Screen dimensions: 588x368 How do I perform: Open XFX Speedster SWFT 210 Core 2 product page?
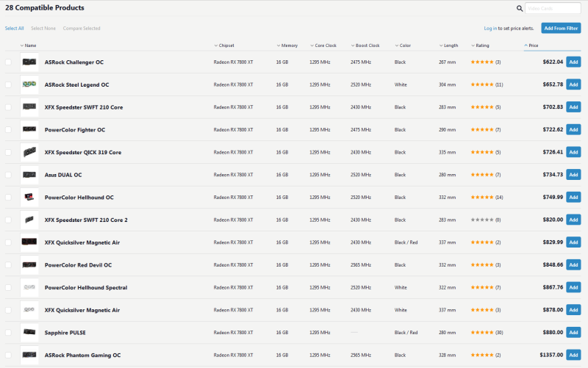[x=86, y=220]
